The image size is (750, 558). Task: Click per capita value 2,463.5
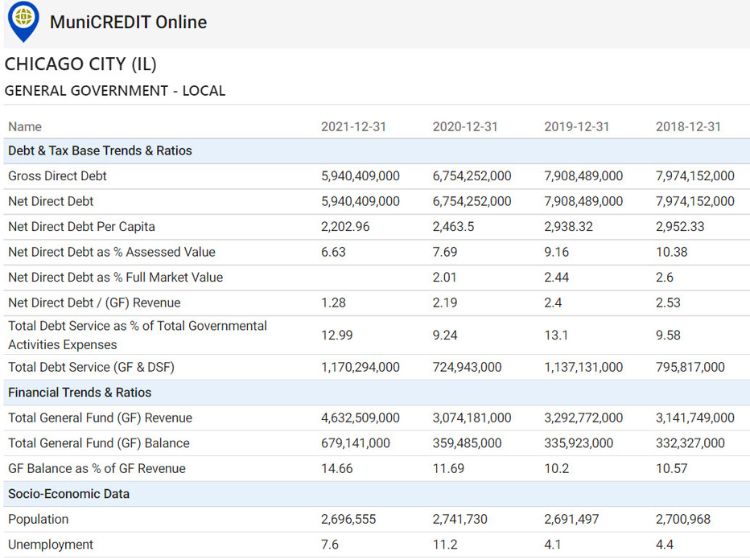click(453, 227)
